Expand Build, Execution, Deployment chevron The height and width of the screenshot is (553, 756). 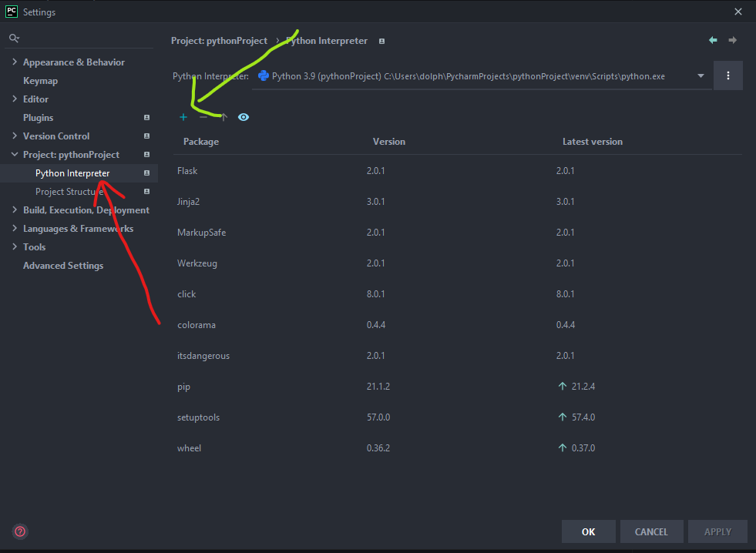(15, 209)
